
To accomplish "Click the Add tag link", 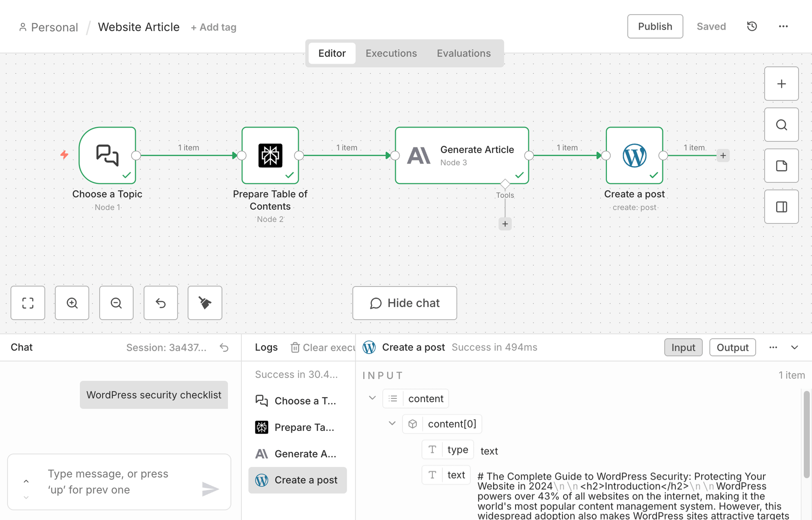I will coord(213,27).
